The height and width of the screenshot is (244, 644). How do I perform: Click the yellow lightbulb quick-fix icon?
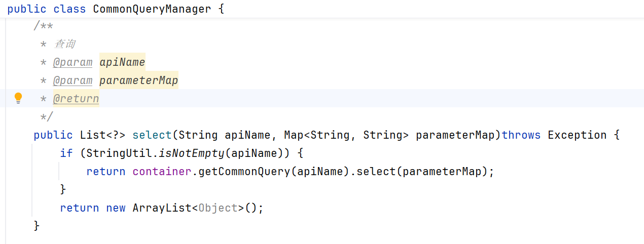pos(18,98)
